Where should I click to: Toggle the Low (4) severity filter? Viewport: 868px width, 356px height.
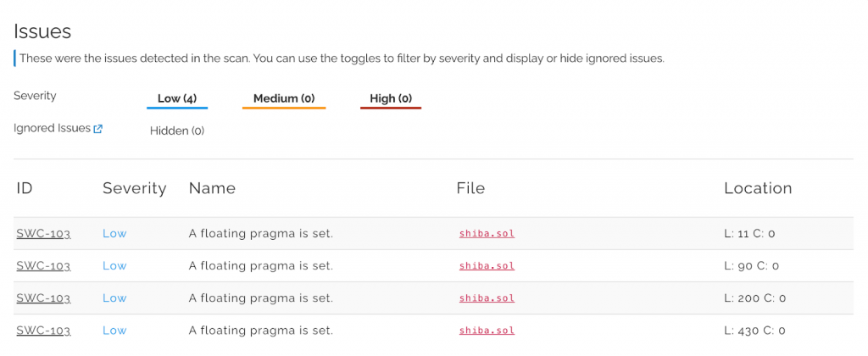coord(177,99)
